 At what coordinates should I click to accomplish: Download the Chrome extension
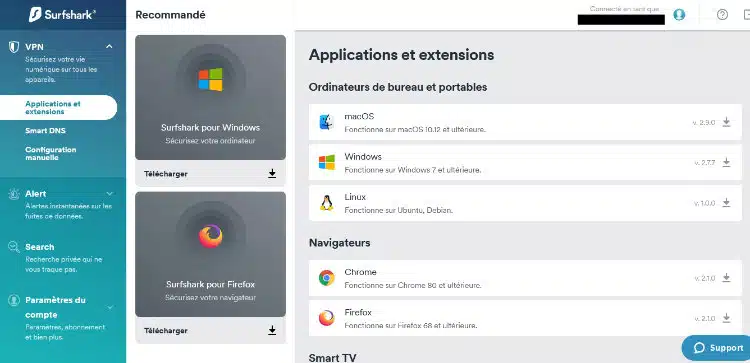pyautogui.click(x=726, y=278)
